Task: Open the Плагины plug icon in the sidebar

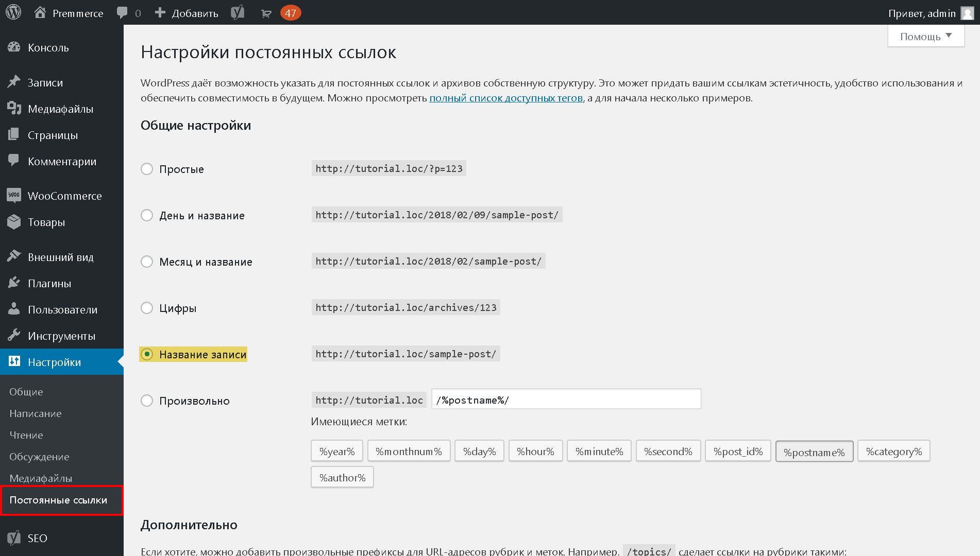Action: (14, 283)
